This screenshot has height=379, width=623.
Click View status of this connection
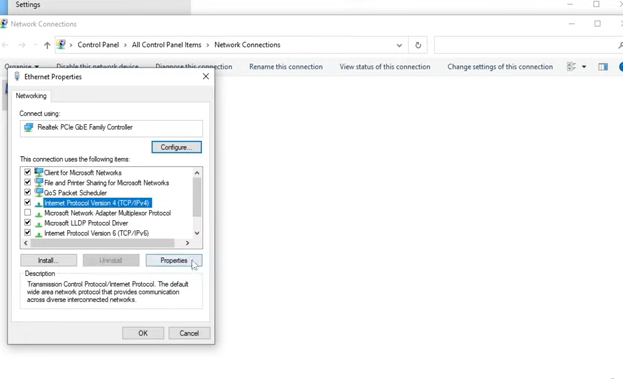385,67
